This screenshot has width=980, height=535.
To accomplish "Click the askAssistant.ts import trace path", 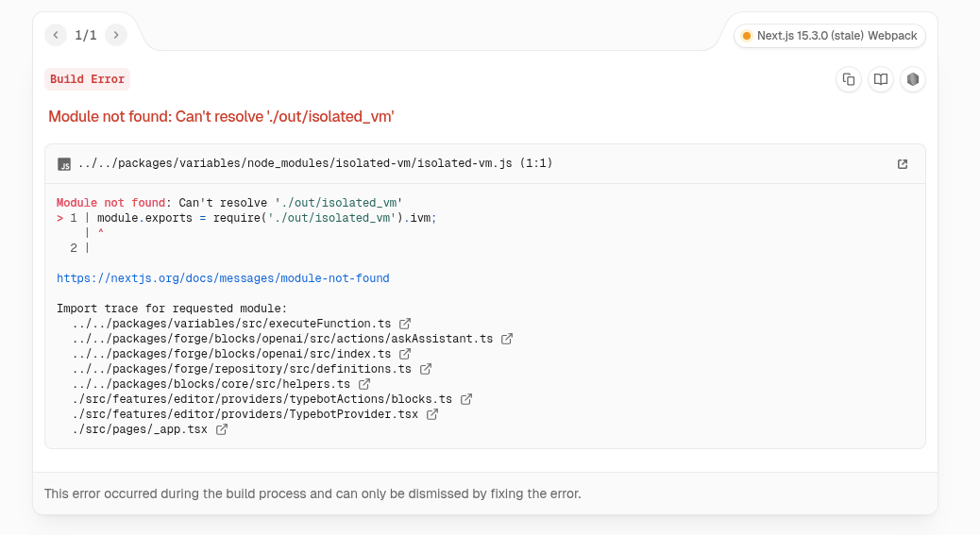I will click(x=282, y=339).
